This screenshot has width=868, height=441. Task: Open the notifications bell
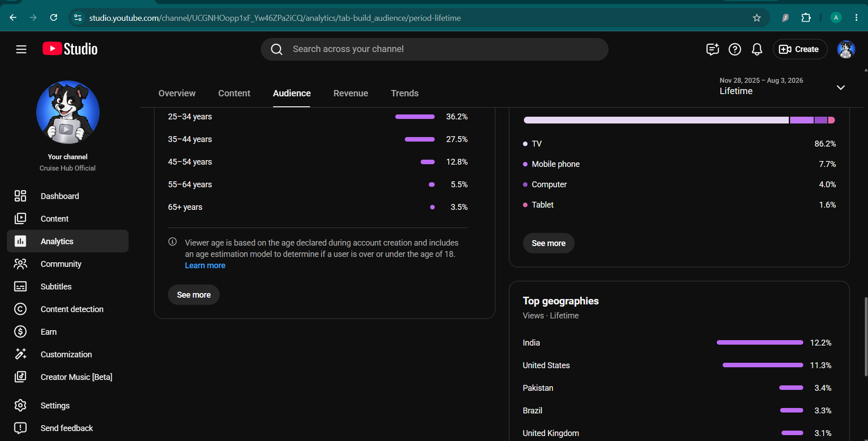(757, 49)
